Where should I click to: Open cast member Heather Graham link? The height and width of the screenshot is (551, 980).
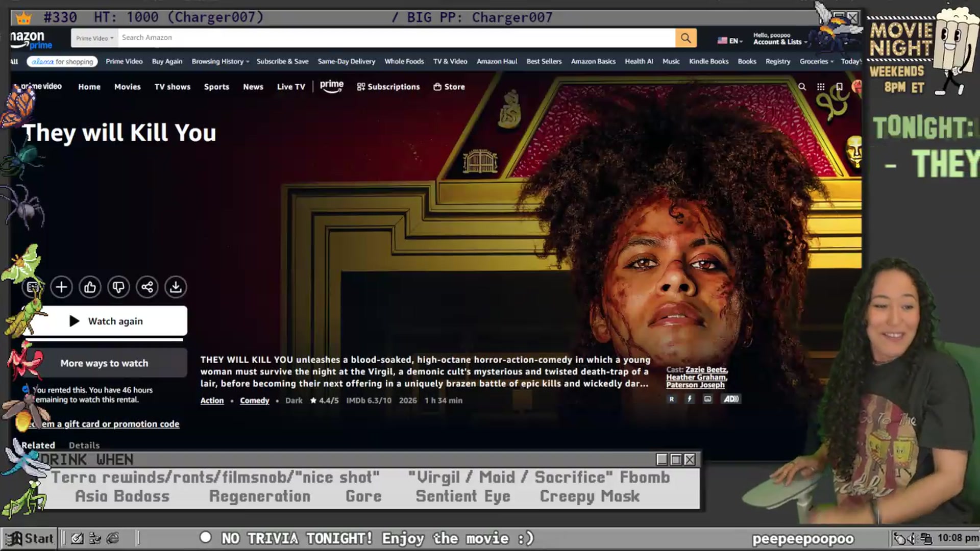click(x=697, y=377)
